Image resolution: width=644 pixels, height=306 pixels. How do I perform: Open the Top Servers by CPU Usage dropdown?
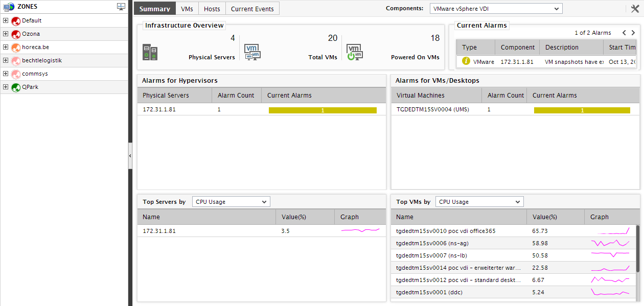pyautogui.click(x=231, y=202)
